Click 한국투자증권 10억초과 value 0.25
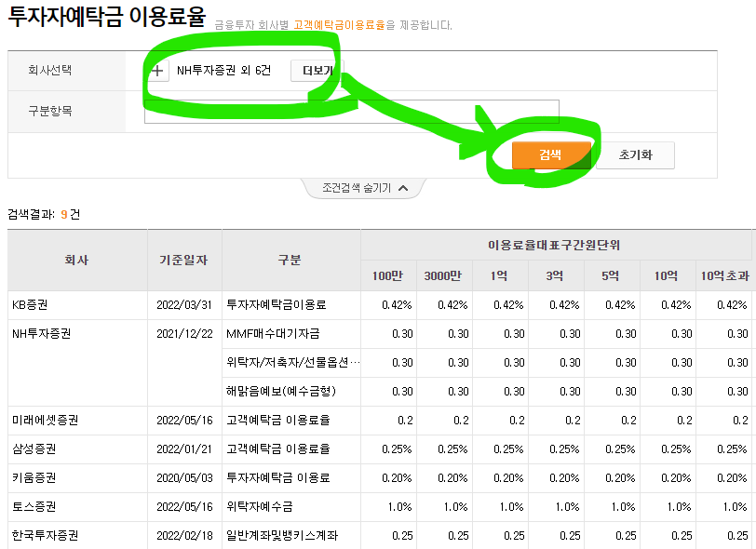The height and width of the screenshot is (549, 756). pos(737,535)
